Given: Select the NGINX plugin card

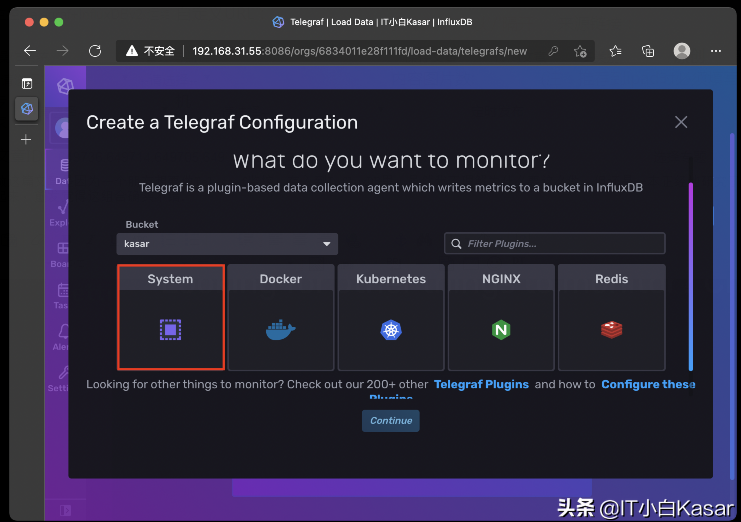Looking at the screenshot, I should tap(501, 317).
